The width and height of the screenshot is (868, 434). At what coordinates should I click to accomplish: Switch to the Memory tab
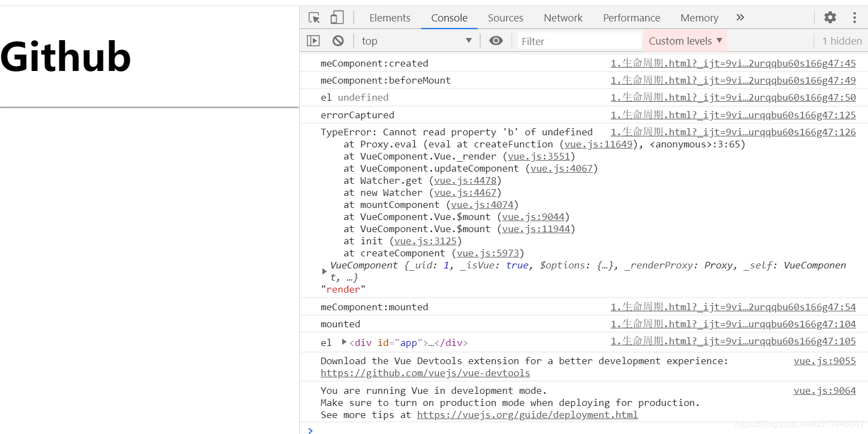click(x=699, y=18)
